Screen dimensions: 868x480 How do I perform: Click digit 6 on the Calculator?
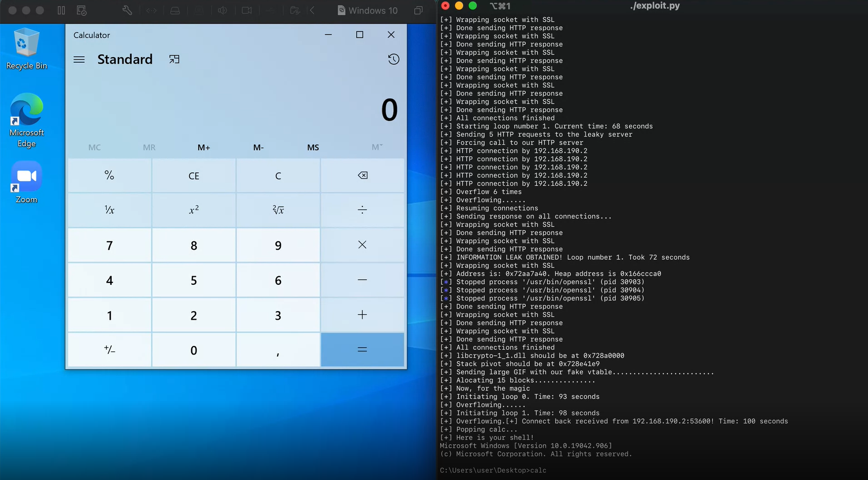click(x=278, y=280)
